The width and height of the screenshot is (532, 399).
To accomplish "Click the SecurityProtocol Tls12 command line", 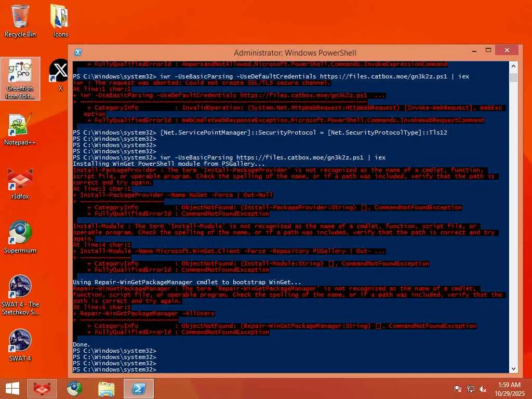I will (x=260, y=132).
